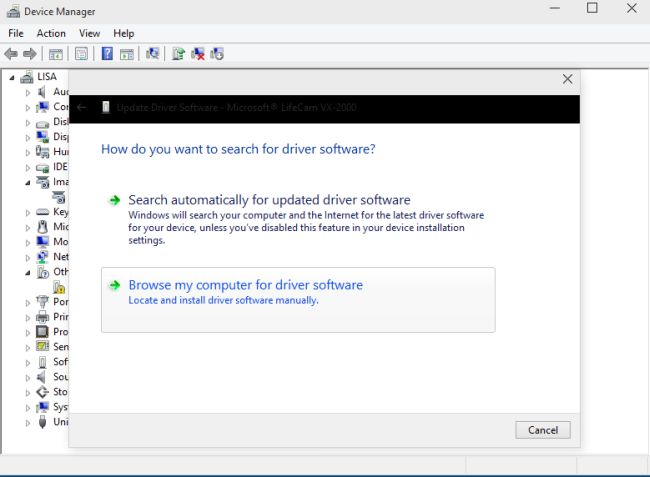Select the camera icon beside 'Ima' category
The width and height of the screenshot is (650, 477).
point(42,182)
